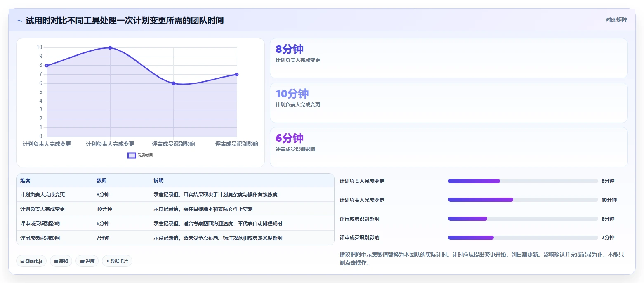Click the 6分钟 progress bar

pos(523,219)
